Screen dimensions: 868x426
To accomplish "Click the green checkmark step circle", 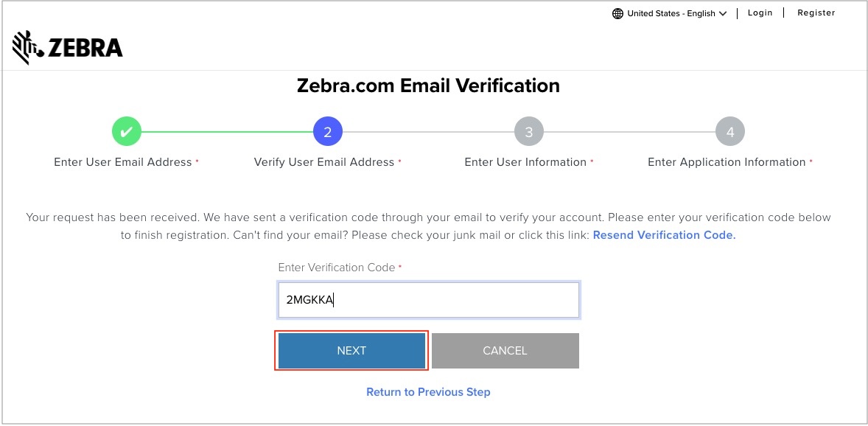I will pos(126,132).
